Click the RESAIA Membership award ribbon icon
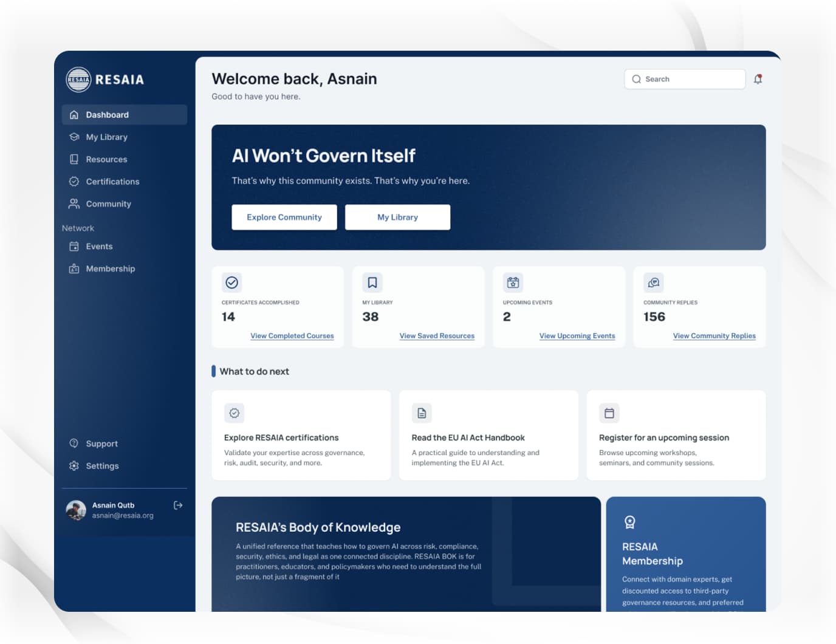This screenshot has height=644, width=836. [630, 522]
